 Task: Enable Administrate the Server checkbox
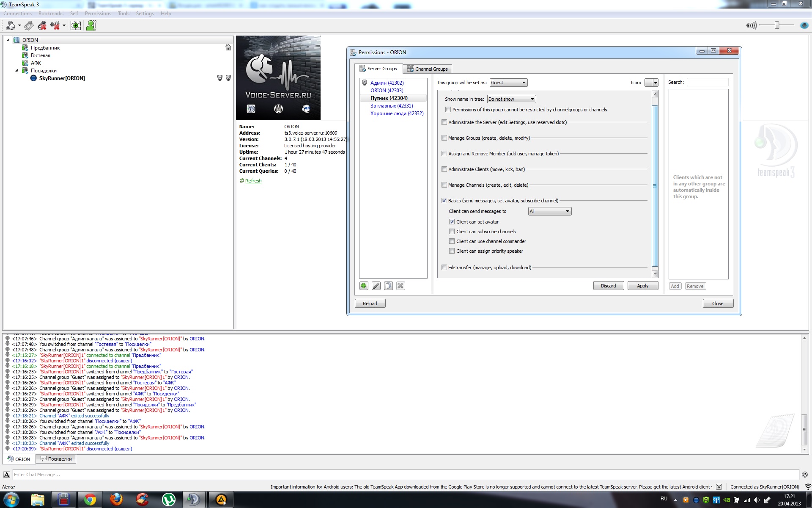point(444,122)
